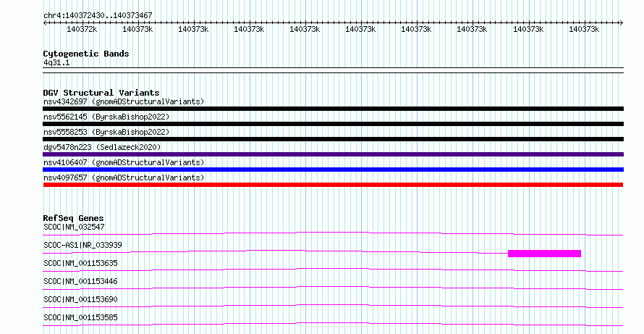Screen dimensions: 644x334
Task: Click the nsv5562145 ByrskaBishop2022 label
Action: pos(106,117)
